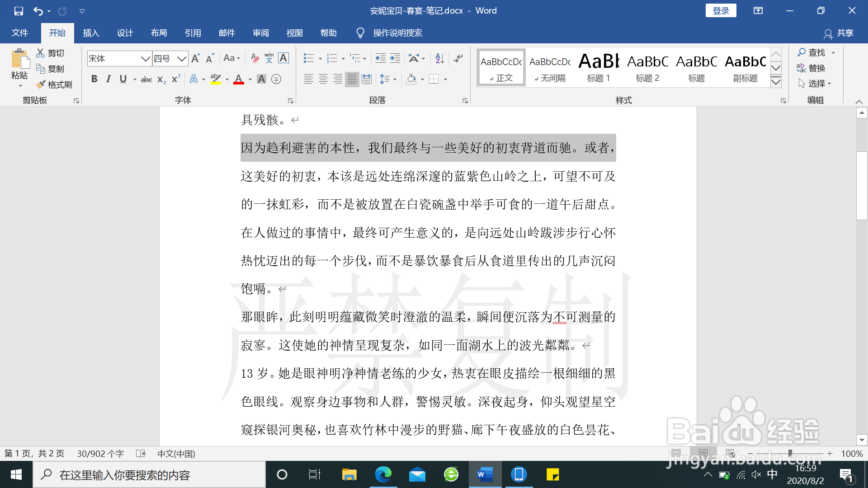The height and width of the screenshot is (488, 868).
Task: Click the 登录 sign-in button
Action: [721, 10]
